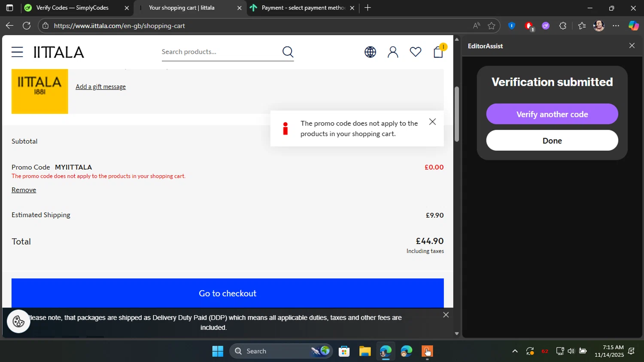This screenshot has width=644, height=362.
Task: Click the browser address bar URL
Action: pos(119,26)
